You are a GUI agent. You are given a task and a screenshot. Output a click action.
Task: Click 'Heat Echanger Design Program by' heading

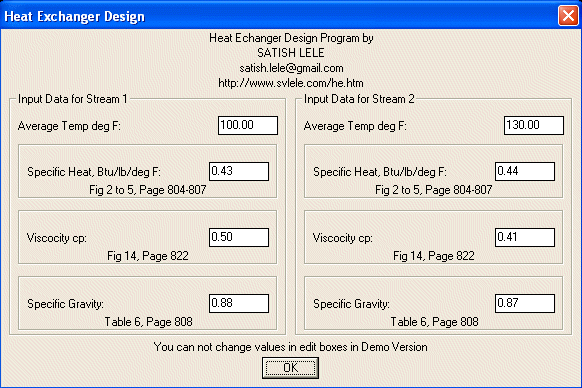(291, 38)
